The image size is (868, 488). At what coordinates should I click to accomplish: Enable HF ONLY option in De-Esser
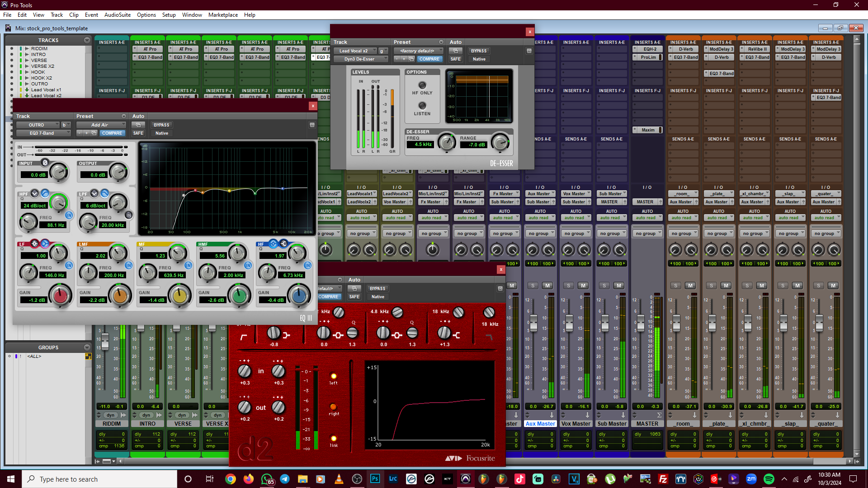pyautogui.click(x=422, y=85)
